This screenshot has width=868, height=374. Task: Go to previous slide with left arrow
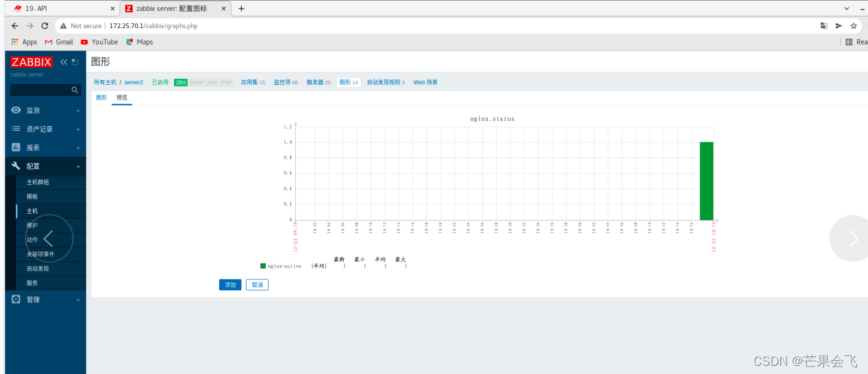click(x=49, y=238)
